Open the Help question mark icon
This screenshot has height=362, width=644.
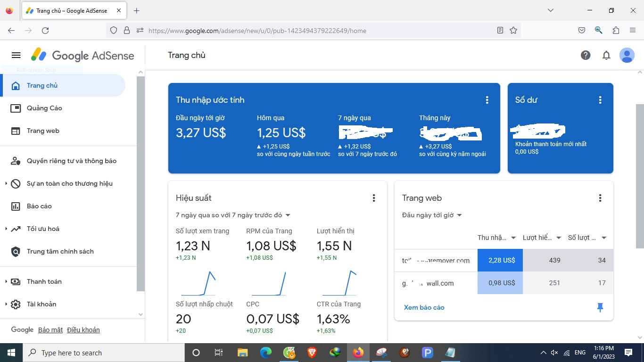coord(586,55)
